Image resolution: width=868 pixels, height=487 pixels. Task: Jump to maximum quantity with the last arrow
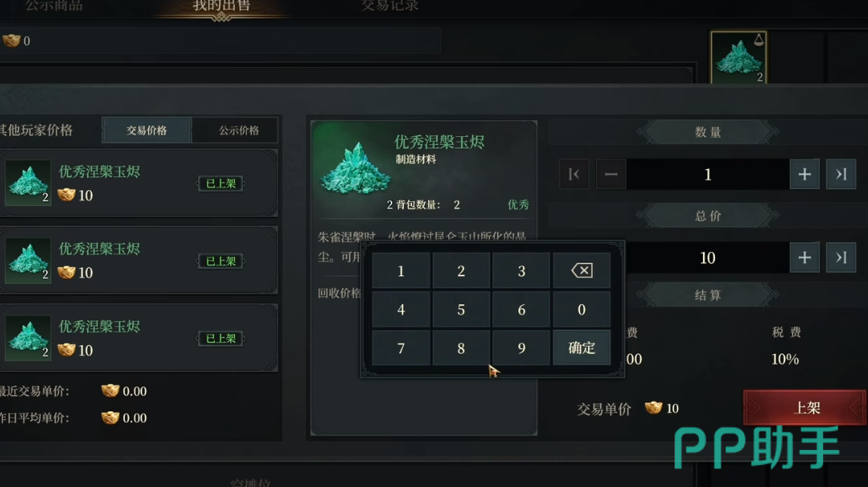(841, 175)
